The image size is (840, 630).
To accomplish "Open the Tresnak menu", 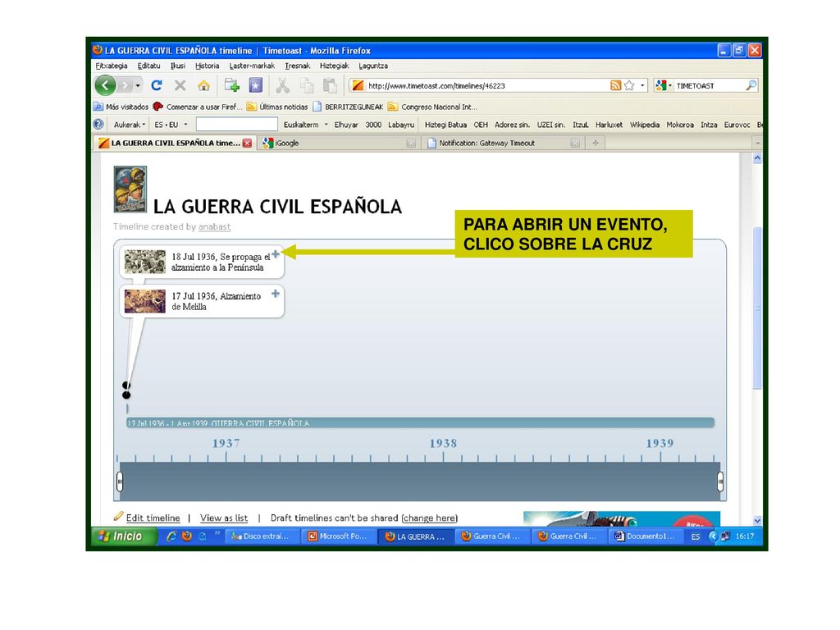I will pyautogui.click(x=297, y=66).
